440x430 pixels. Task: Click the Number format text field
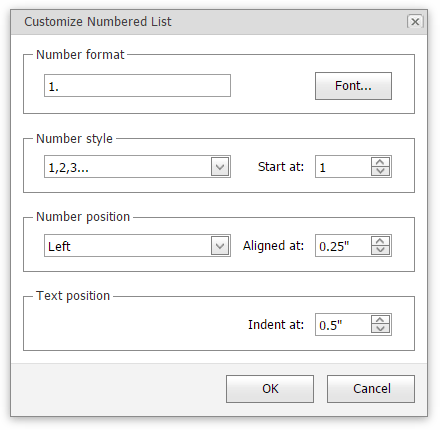[x=137, y=86]
